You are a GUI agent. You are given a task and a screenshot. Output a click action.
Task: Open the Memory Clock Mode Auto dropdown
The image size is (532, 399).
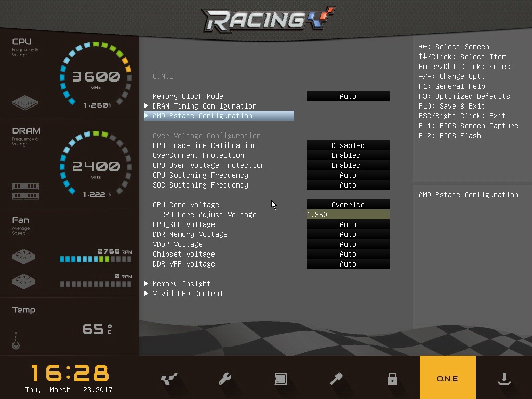click(348, 96)
